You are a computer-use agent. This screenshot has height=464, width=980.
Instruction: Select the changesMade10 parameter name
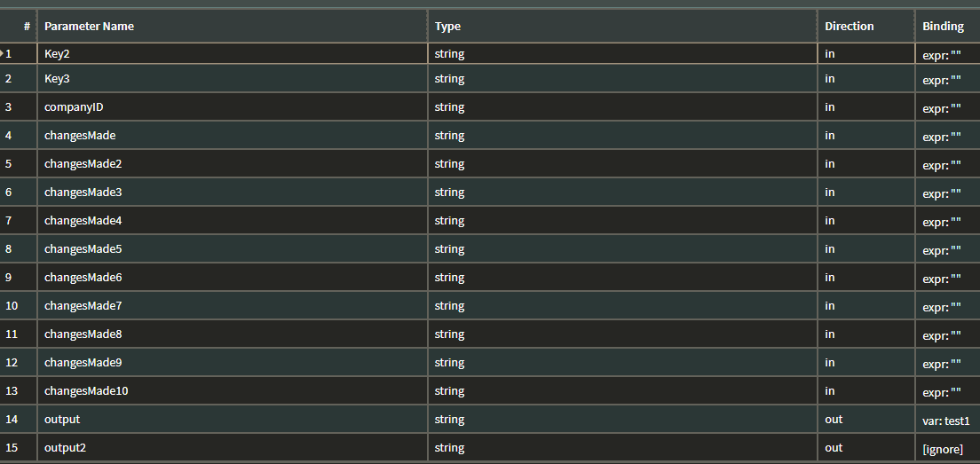tap(233, 391)
